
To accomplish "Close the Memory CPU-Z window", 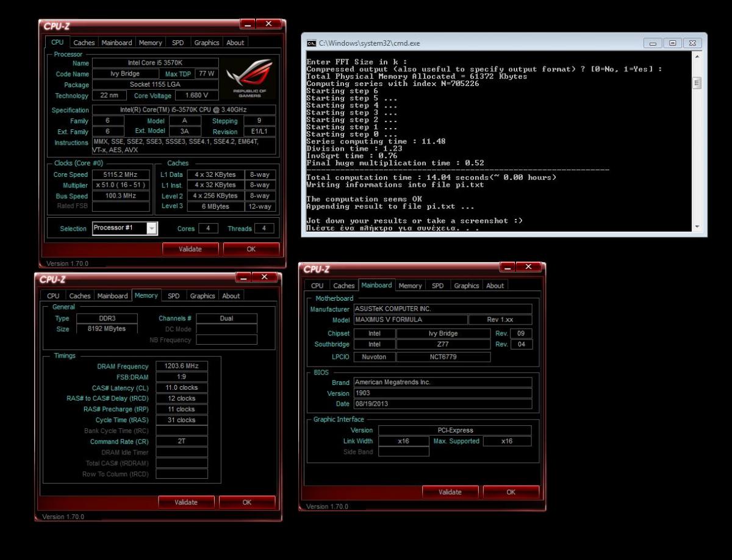I will (265, 277).
